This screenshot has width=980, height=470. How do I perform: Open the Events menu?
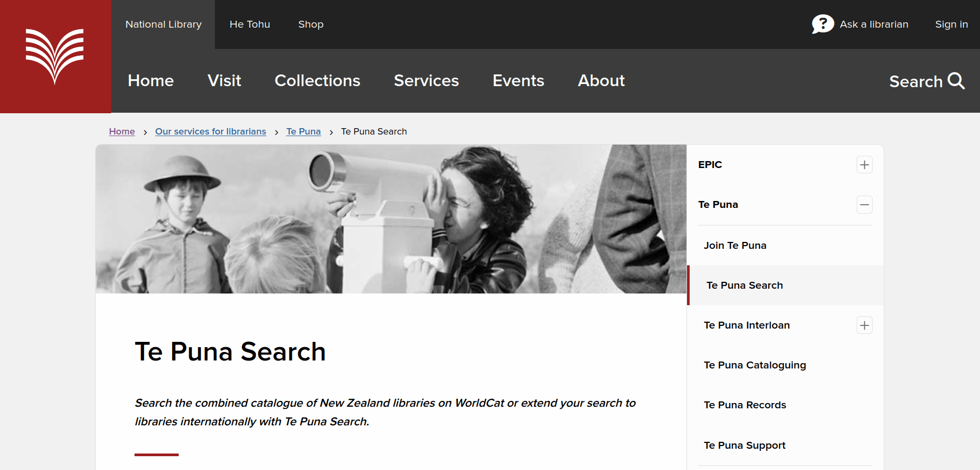[x=518, y=81]
